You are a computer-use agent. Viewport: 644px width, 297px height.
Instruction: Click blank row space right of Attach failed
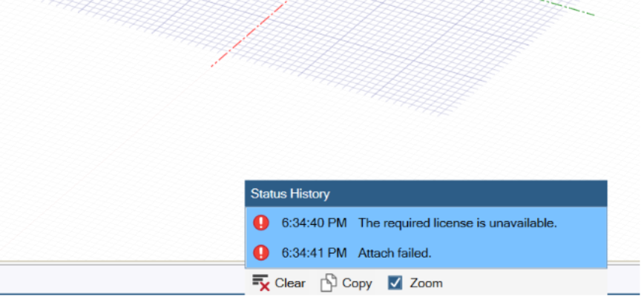519,252
